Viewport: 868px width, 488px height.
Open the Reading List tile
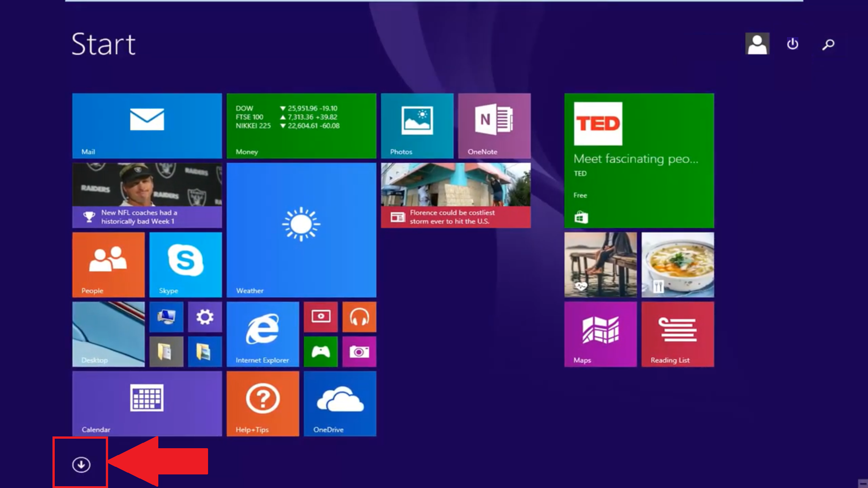(x=678, y=334)
